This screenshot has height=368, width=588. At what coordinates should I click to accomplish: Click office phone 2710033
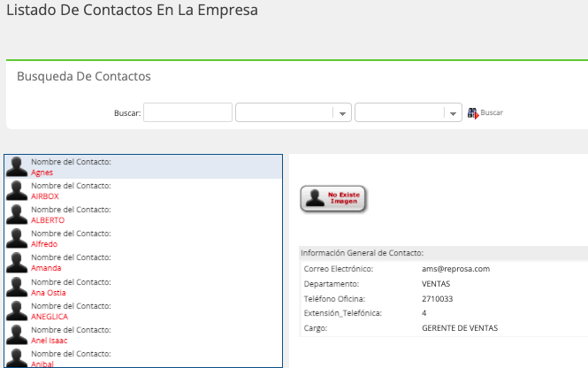(x=438, y=299)
